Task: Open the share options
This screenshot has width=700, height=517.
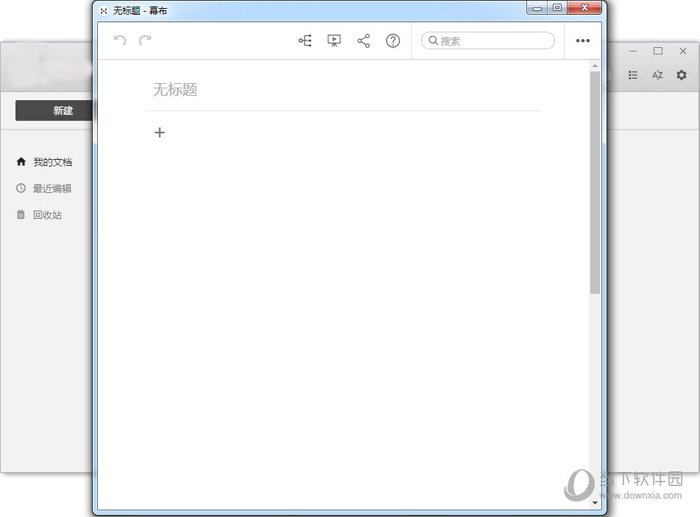Action: [363, 41]
